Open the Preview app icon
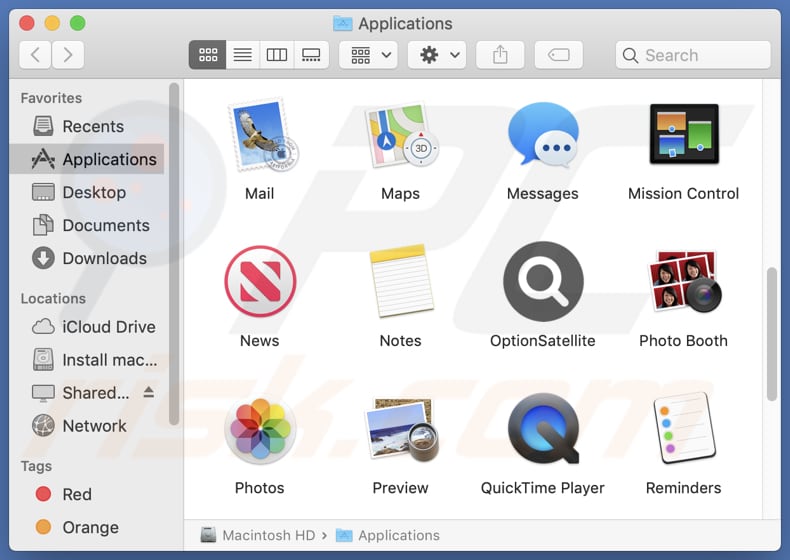The height and width of the screenshot is (560, 790). [x=401, y=429]
